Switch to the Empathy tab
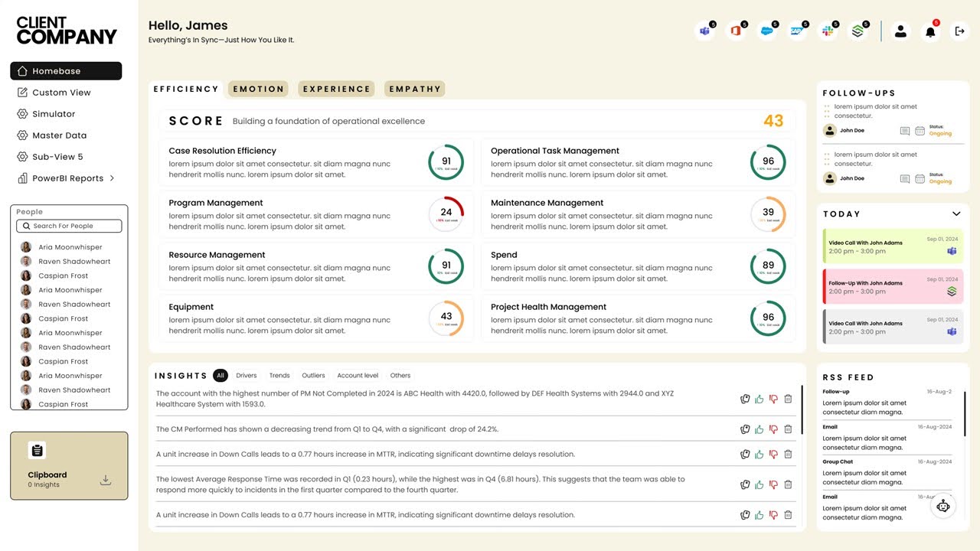This screenshot has width=980, height=551. click(415, 89)
